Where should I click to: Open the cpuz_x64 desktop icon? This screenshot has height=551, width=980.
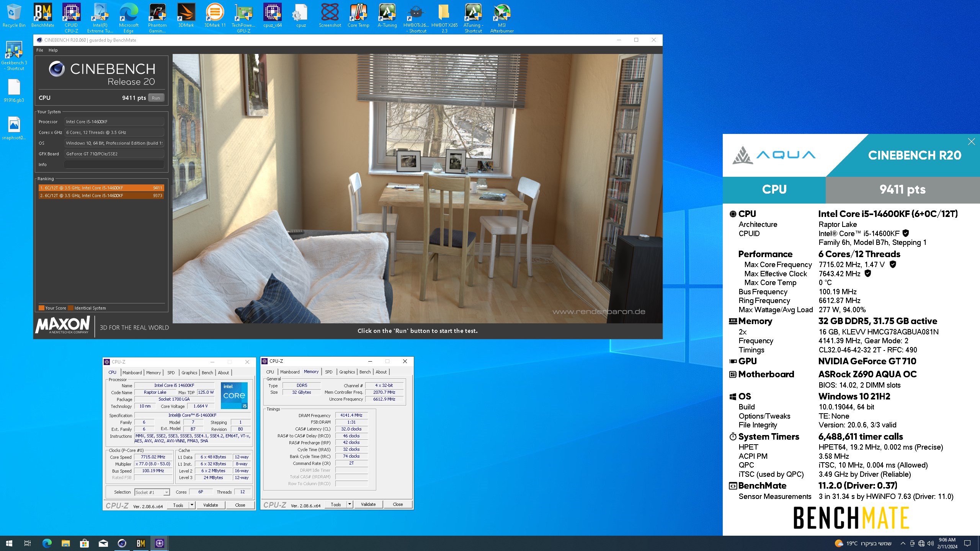tap(273, 16)
